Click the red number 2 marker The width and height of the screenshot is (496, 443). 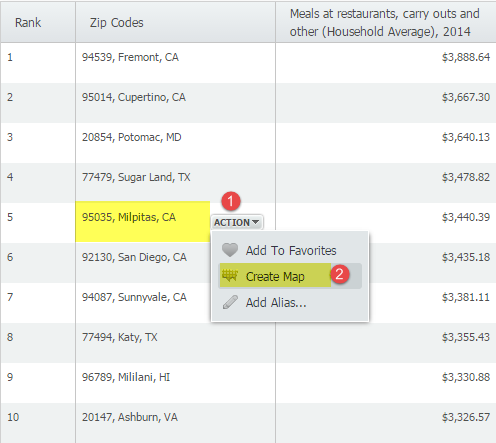click(x=340, y=274)
